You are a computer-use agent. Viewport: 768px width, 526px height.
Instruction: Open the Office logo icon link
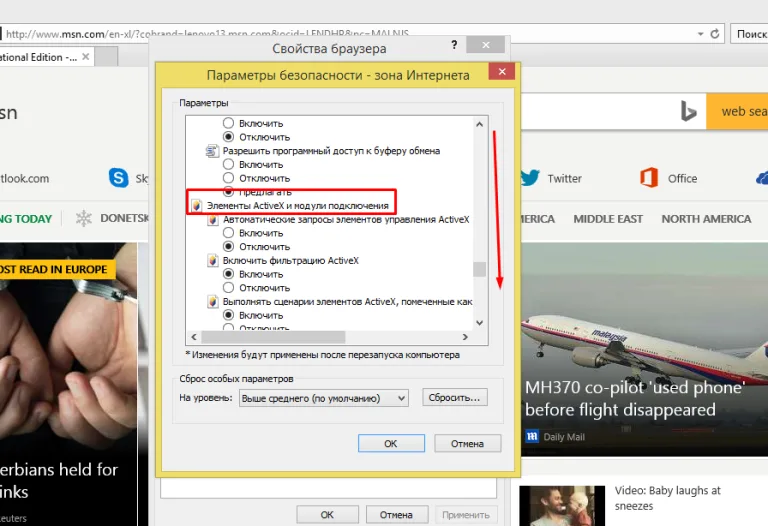click(x=649, y=177)
